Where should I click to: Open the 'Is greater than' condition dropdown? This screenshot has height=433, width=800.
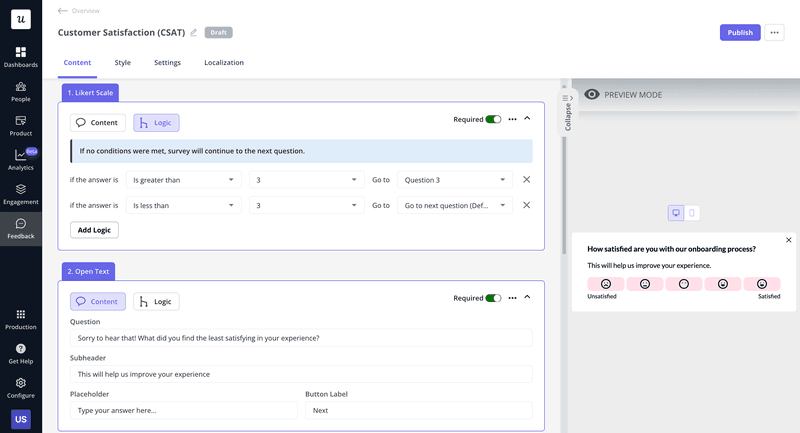pos(184,180)
